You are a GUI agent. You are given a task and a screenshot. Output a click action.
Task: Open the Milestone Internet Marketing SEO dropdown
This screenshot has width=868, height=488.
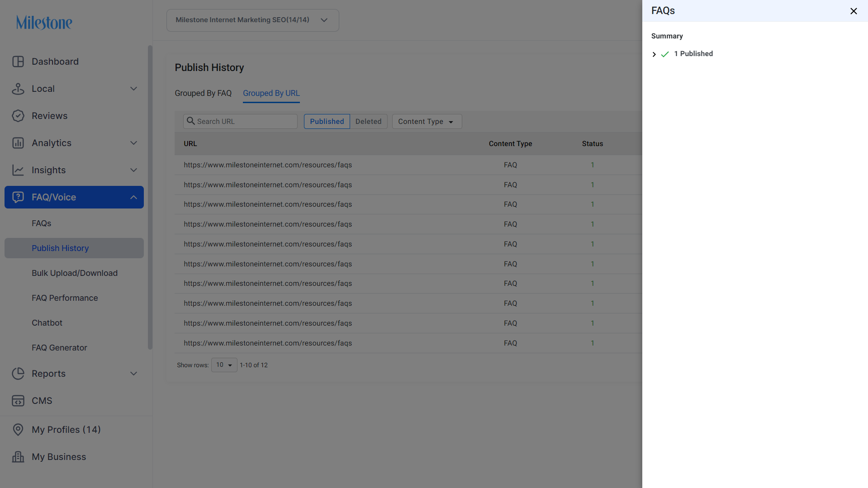point(252,20)
